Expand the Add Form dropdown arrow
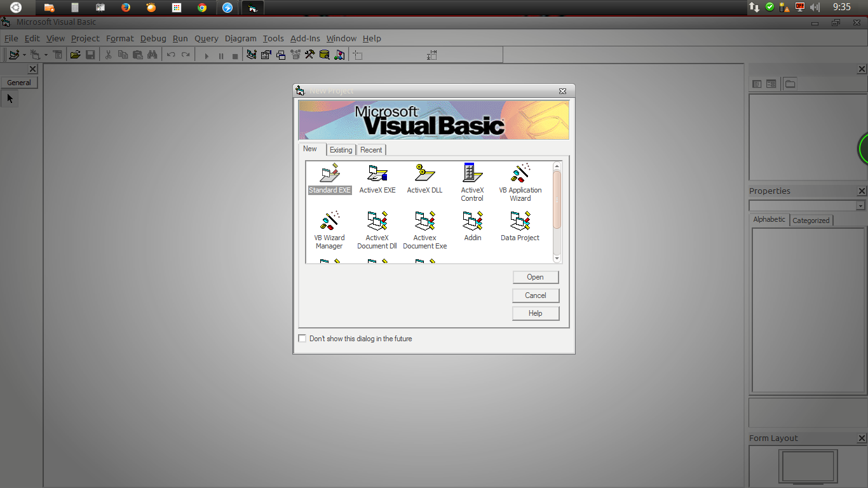 coord(46,55)
